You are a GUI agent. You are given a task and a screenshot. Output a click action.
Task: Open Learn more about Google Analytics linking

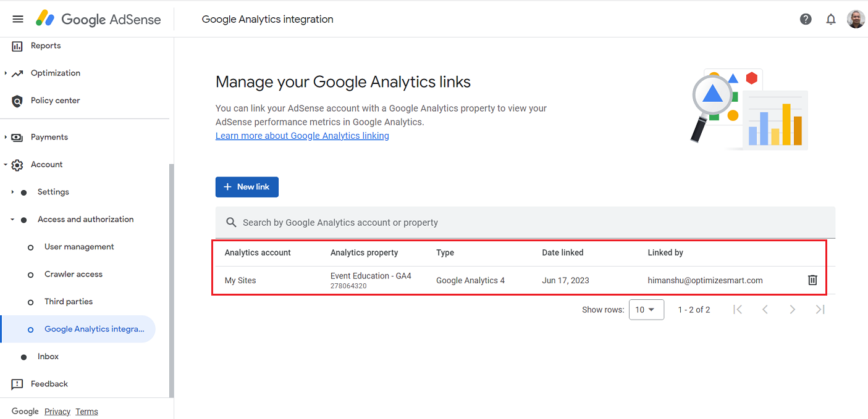[302, 135]
